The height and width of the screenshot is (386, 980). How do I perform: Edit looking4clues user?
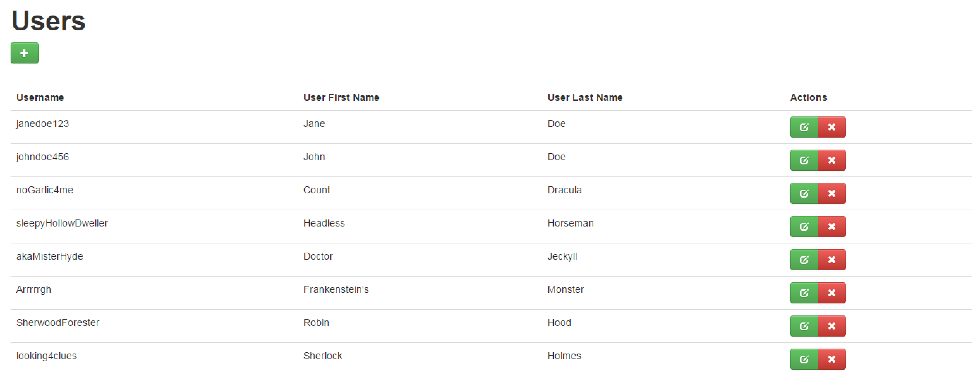[x=804, y=359]
